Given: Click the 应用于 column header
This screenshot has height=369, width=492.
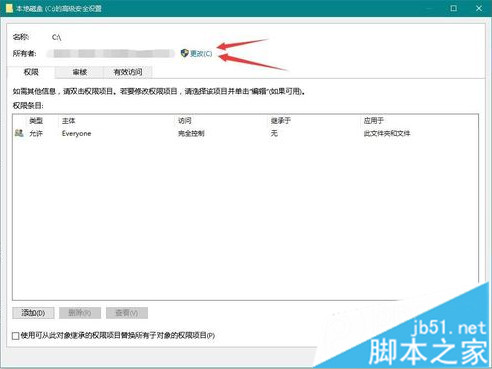Looking at the screenshot, I should (x=373, y=121).
